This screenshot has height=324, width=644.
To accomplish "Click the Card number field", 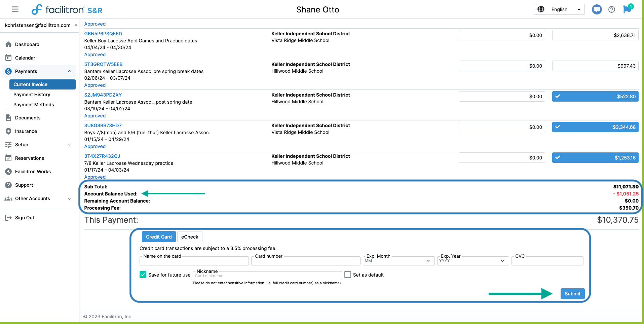I will pyautogui.click(x=306, y=261).
